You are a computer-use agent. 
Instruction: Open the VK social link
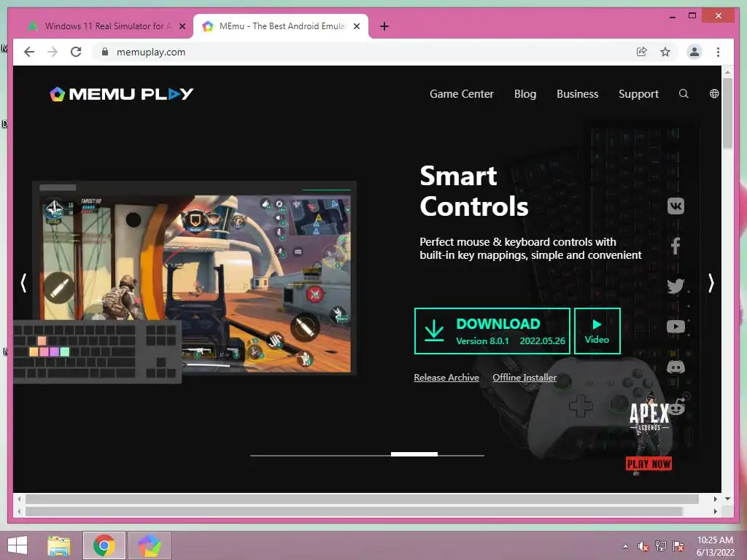click(x=676, y=206)
